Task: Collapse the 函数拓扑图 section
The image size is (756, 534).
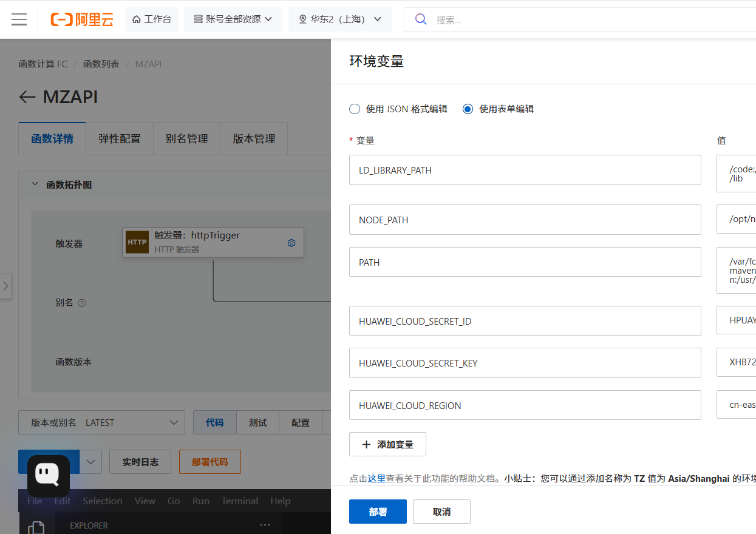Action: click(35, 184)
